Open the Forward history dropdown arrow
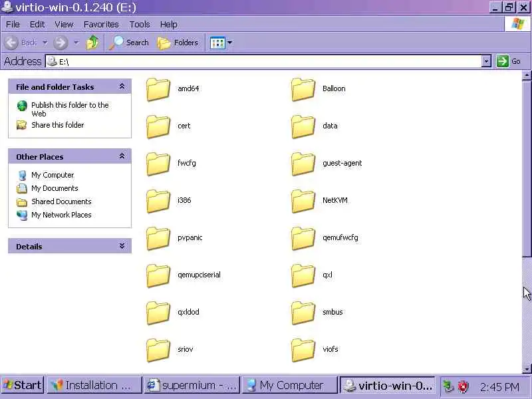This screenshot has width=532, height=399. point(76,43)
